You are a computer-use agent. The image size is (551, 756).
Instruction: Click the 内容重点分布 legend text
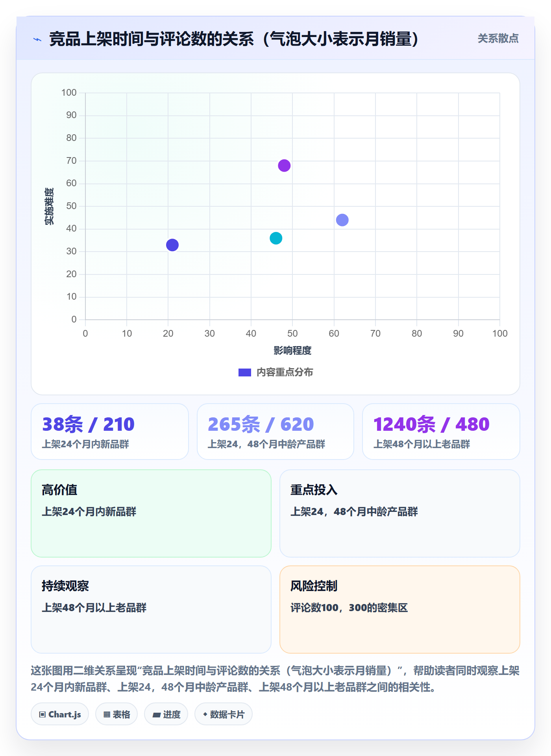pyautogui.click(x=285, y=372)
